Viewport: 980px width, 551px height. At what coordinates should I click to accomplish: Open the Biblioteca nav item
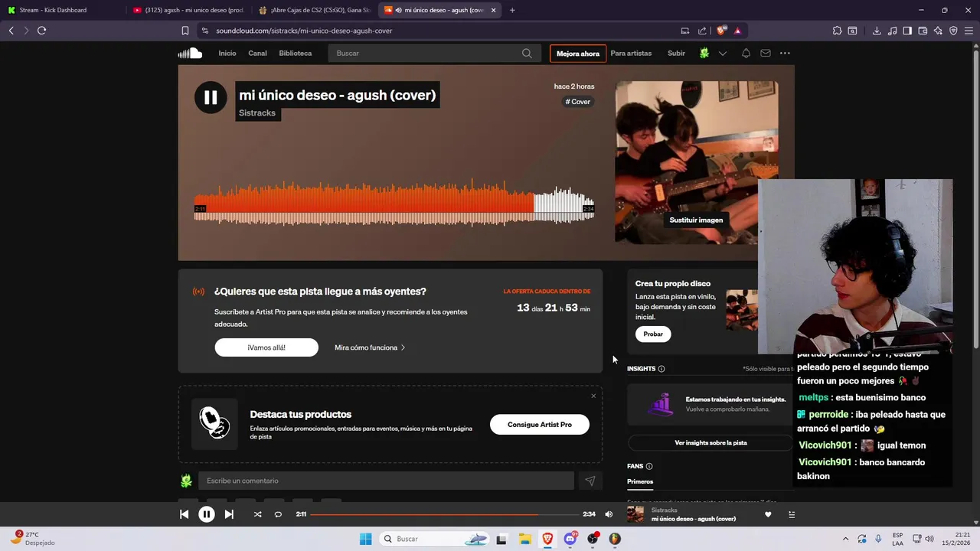(296, 53)
